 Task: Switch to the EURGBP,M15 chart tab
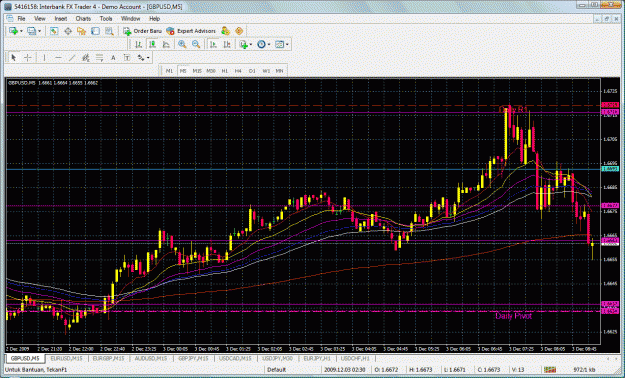[x=108, y=358]
